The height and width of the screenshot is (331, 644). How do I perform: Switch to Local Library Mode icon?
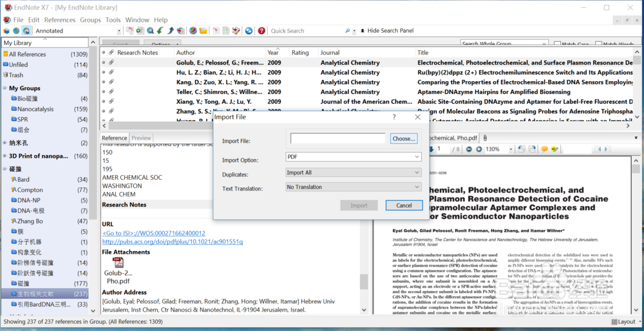[x=6, y=31]
